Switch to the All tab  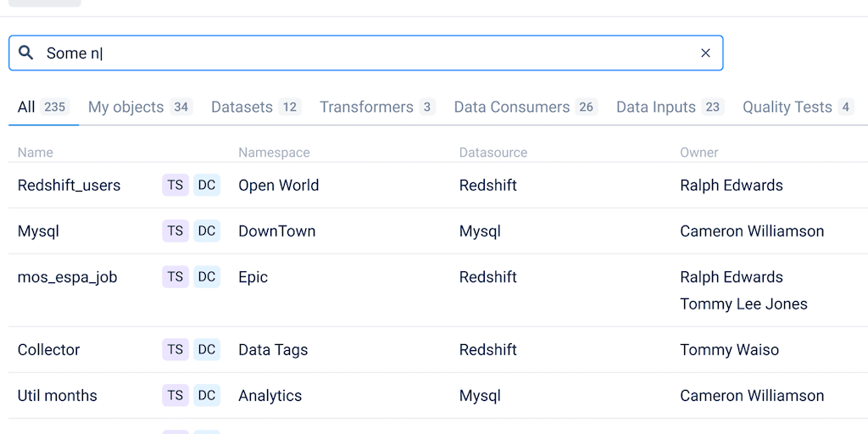pyautogui.click(x=42, y=107)
